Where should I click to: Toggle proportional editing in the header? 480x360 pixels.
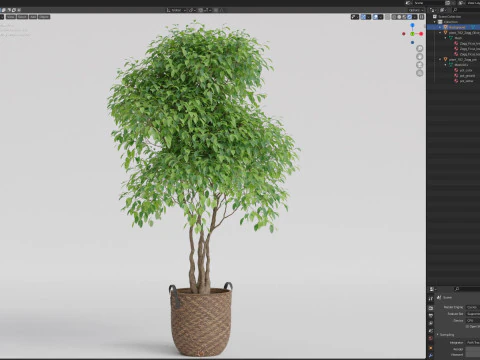click(216, 10)
